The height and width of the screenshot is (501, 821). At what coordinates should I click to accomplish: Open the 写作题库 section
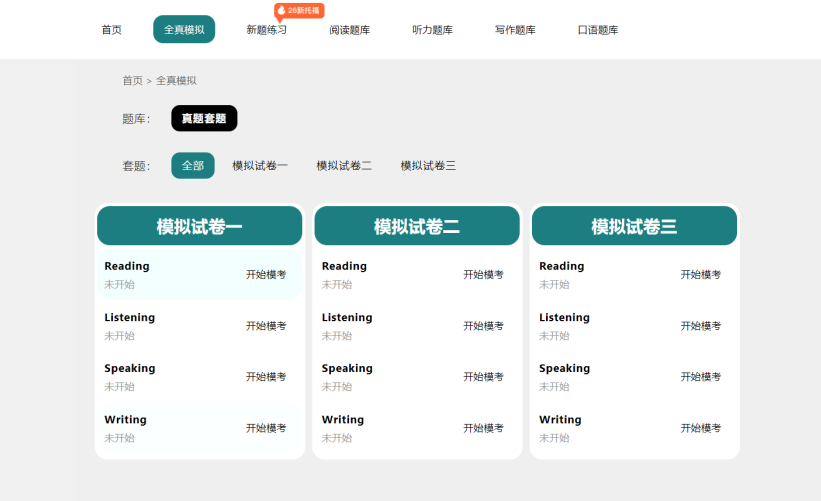[x=515, y=30]
